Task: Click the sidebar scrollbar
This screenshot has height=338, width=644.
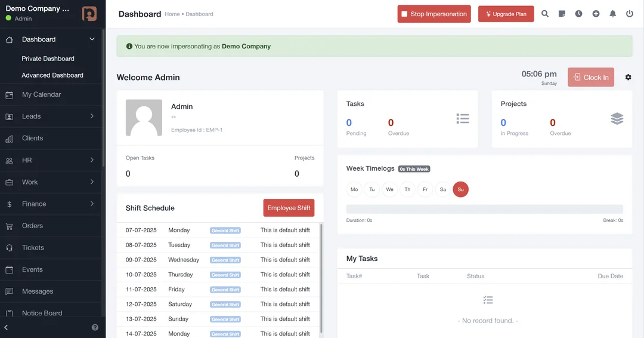Action: pos(103,98)
